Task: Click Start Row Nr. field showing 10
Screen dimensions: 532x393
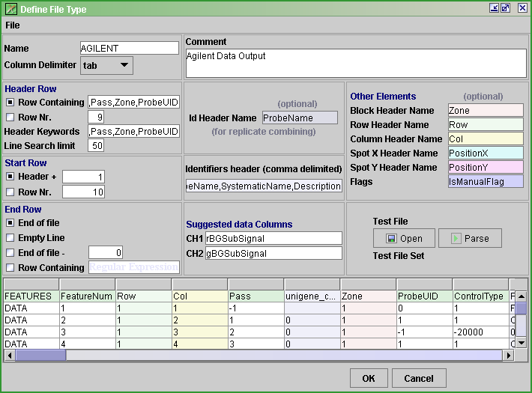Action: point(83,192)
